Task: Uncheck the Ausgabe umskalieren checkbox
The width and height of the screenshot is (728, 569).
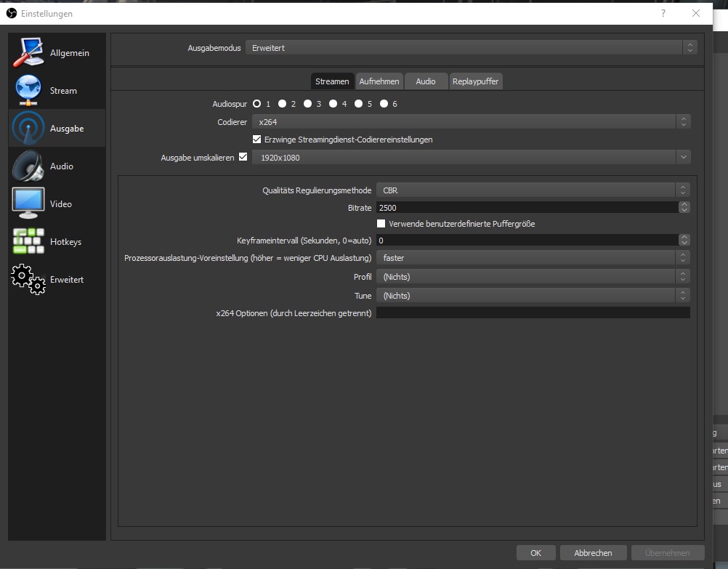Action: point(243,156)
